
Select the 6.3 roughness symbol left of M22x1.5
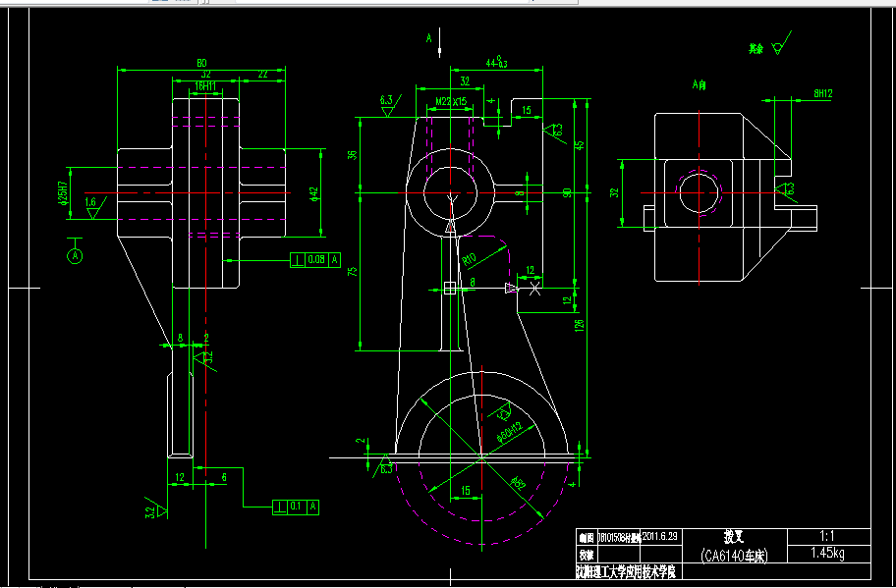tap(389, 105)
